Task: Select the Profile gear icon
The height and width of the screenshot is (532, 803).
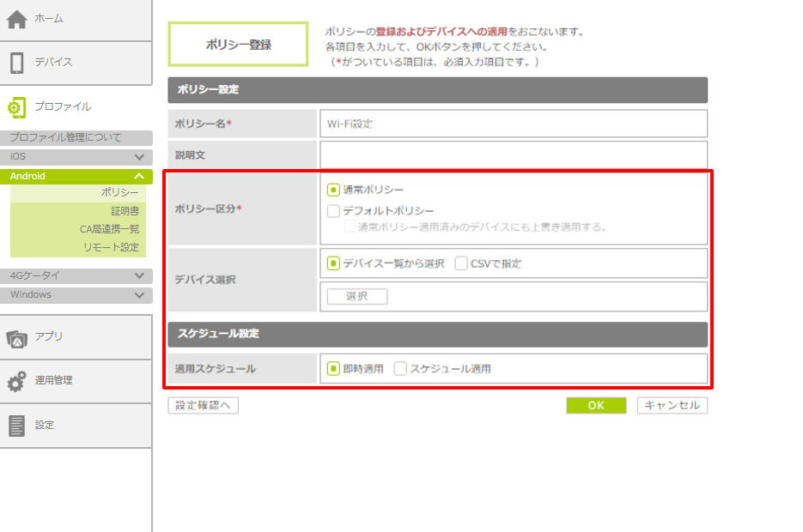Action: tap(17, 107)
